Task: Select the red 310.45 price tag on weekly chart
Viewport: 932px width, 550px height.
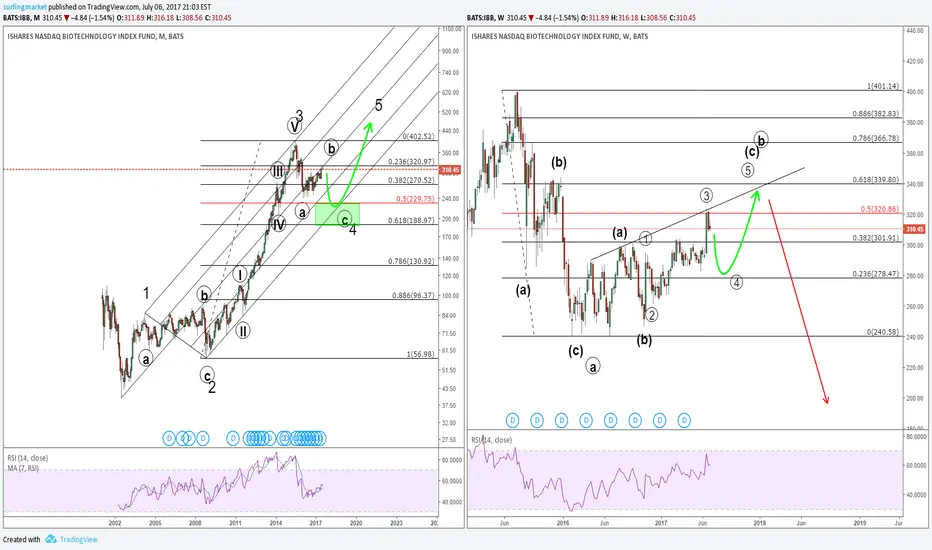Action: point(915,229)
